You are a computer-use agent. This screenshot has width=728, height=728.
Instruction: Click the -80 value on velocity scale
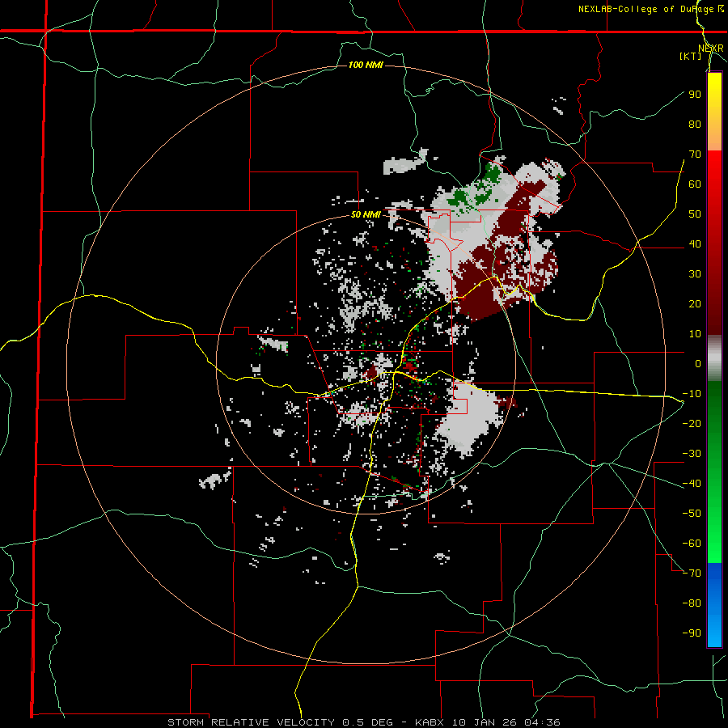692,603
